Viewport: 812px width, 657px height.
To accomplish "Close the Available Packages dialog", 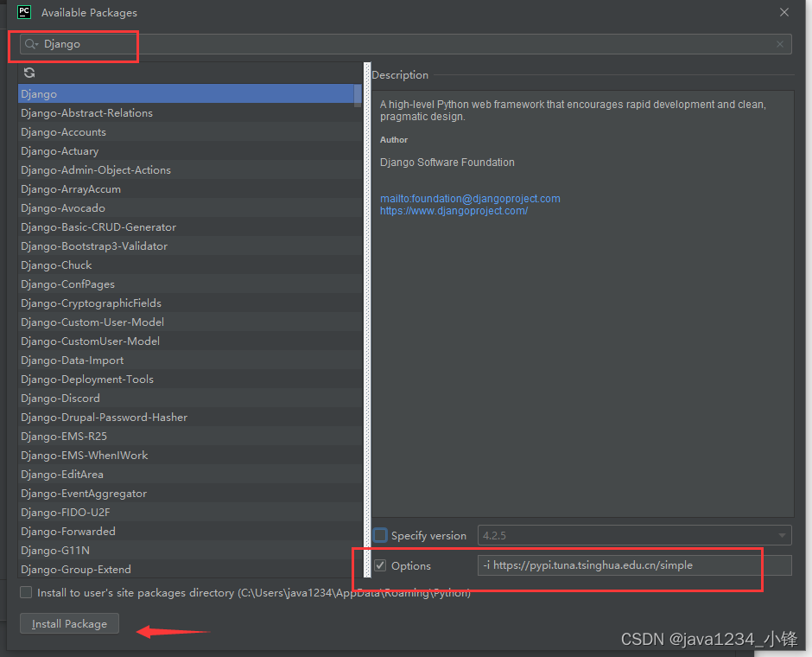I will (784, 12).
